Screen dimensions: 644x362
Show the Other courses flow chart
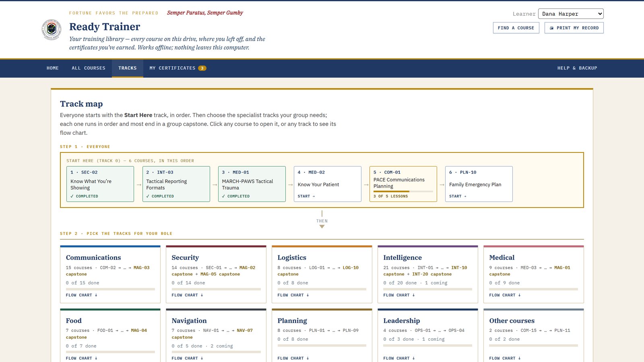pyautogui.click(x=505, y=358)
